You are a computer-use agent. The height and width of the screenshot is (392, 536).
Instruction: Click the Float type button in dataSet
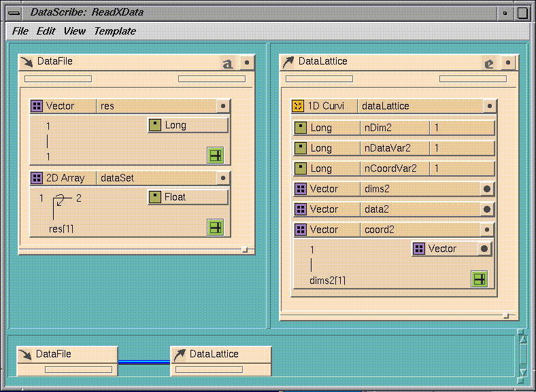(188, 197)
